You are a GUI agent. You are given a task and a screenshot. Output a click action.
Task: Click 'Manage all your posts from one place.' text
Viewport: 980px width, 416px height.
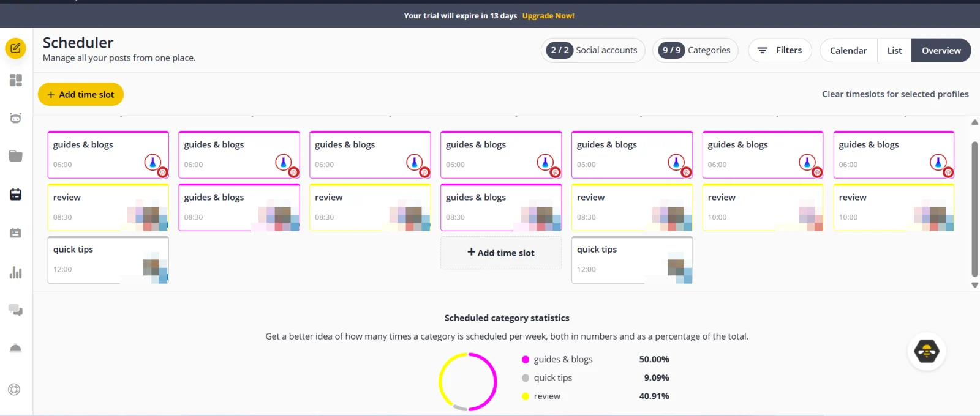(119, 58)
